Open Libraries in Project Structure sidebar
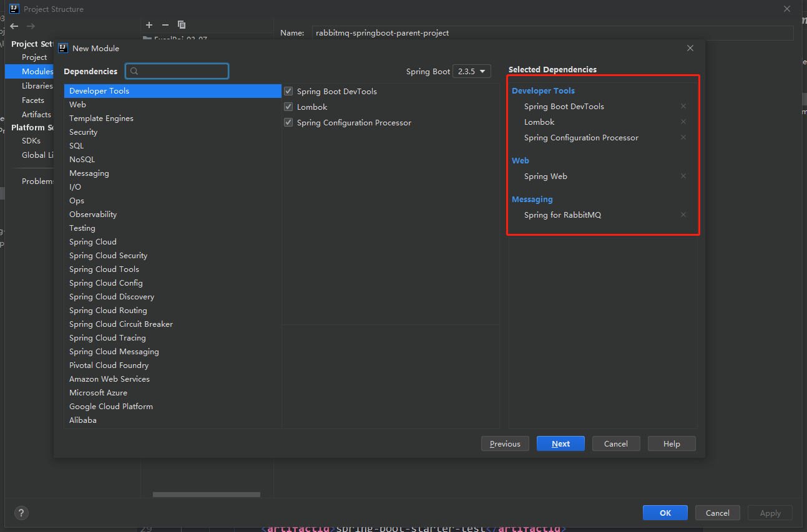The height and width of the screenshot is (532, 807). [x=37, y=86]
